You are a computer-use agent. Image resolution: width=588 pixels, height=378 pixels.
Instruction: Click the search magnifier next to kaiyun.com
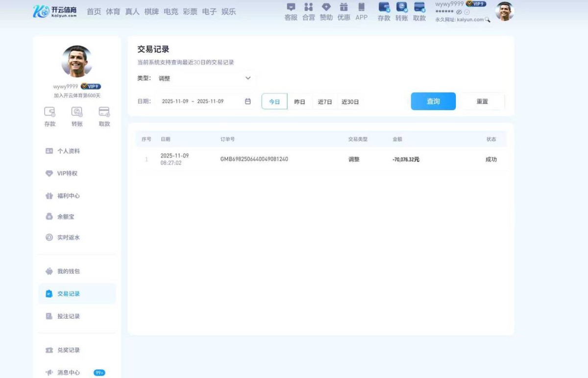click(x=487, y=20)
